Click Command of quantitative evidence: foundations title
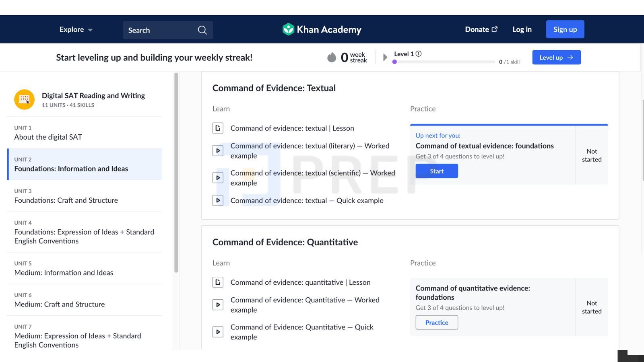 click(473, 293)
